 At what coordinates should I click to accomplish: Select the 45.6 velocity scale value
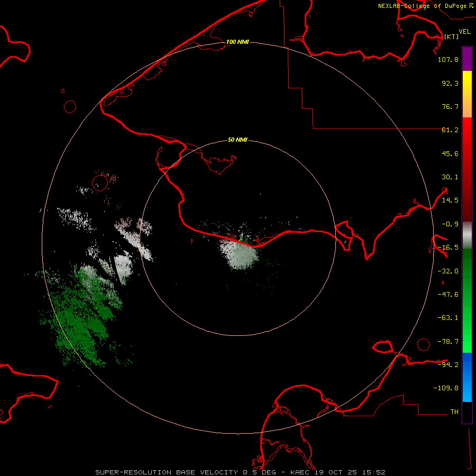coord(450,153)
